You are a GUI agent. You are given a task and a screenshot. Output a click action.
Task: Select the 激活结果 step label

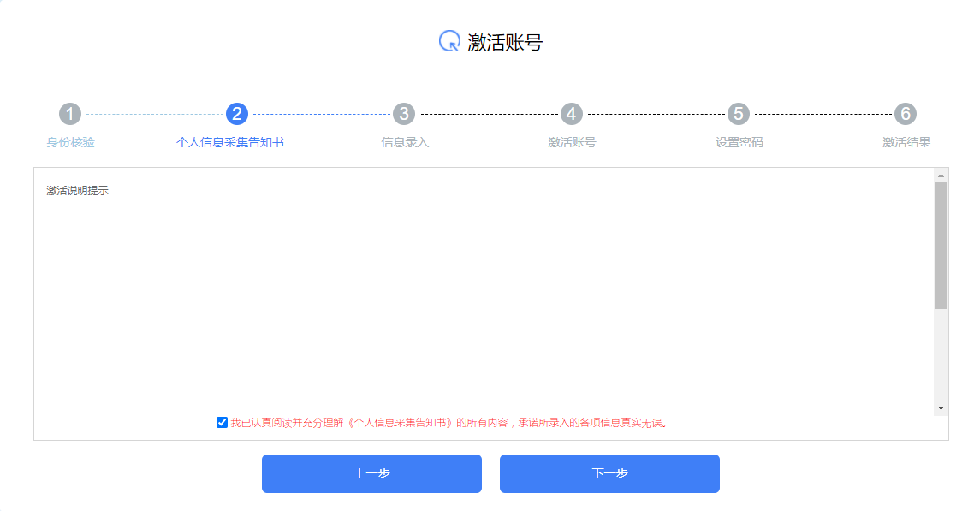906,142
